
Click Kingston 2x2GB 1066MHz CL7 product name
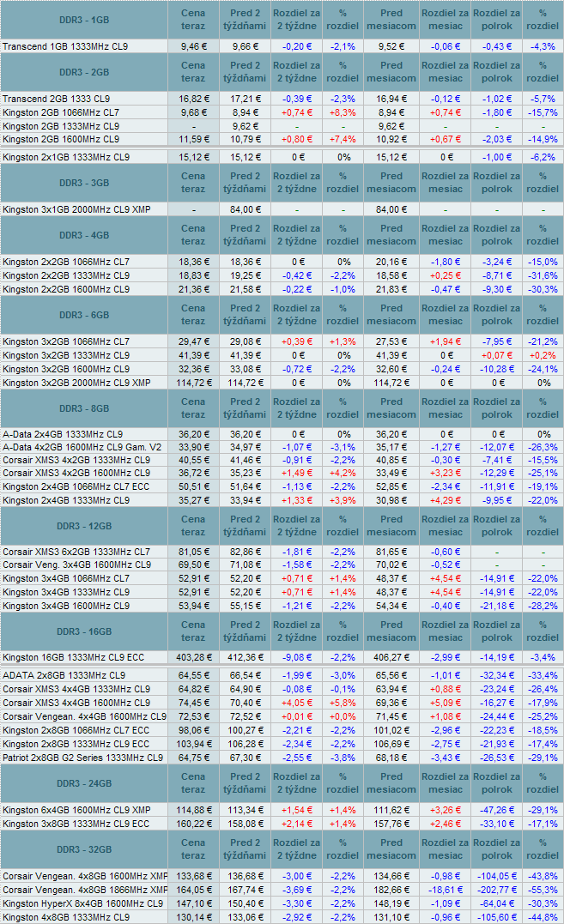click(x=66, y=263)
